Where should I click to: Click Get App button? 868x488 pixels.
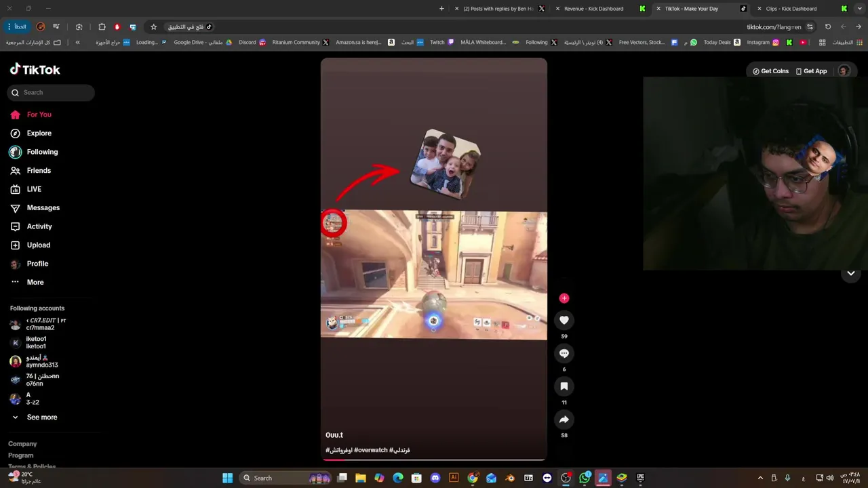811,71
